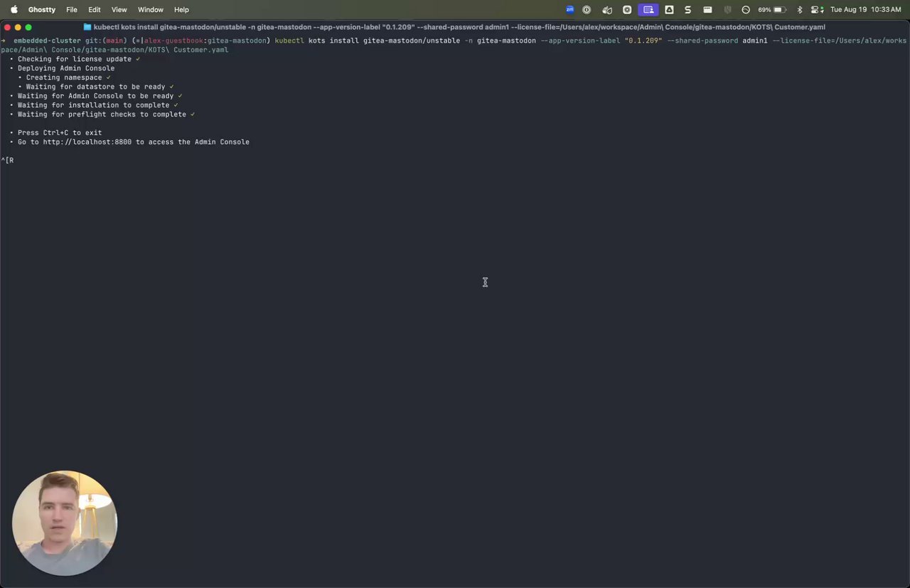
Task: Open the Ghostty application menu
Action: pyautogui.click(x=42, y=10)
